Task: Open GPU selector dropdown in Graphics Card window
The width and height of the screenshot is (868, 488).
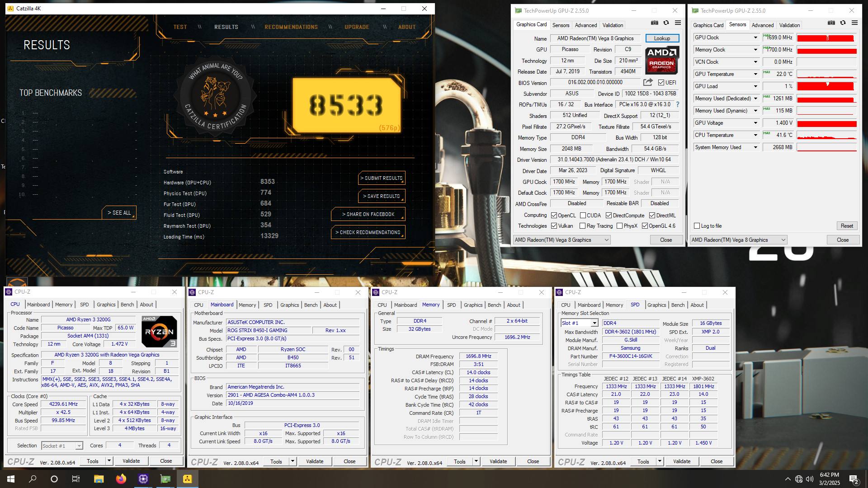Action: [561, 240]
